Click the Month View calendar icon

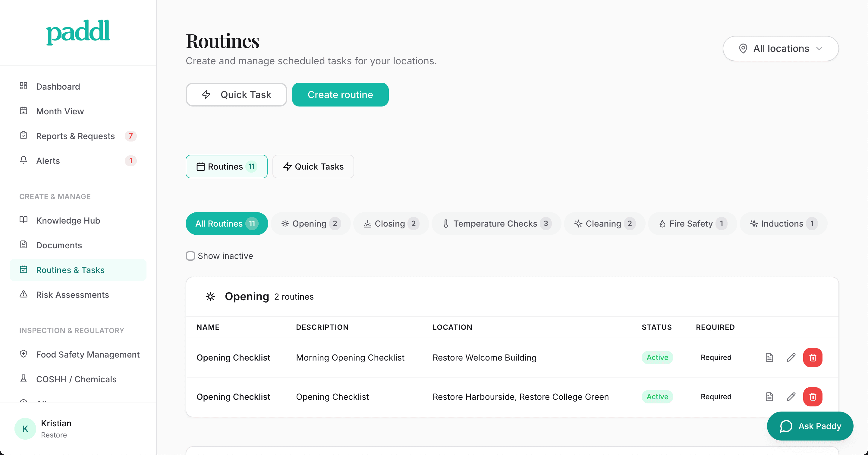coord(24,110)
